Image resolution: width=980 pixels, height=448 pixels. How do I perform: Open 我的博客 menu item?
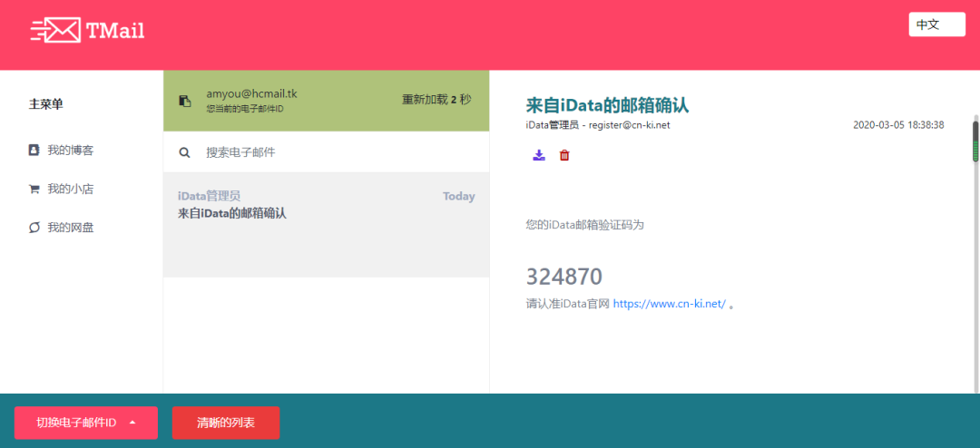point(70,150)
